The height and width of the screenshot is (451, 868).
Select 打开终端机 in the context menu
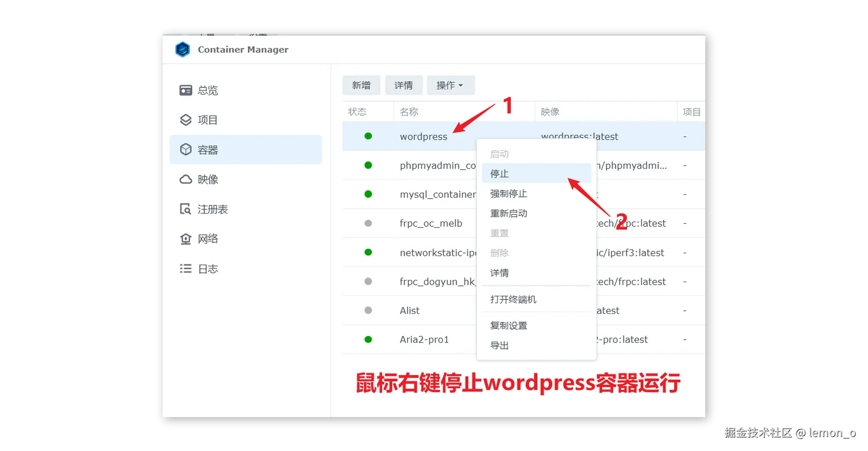click(513, 299)
